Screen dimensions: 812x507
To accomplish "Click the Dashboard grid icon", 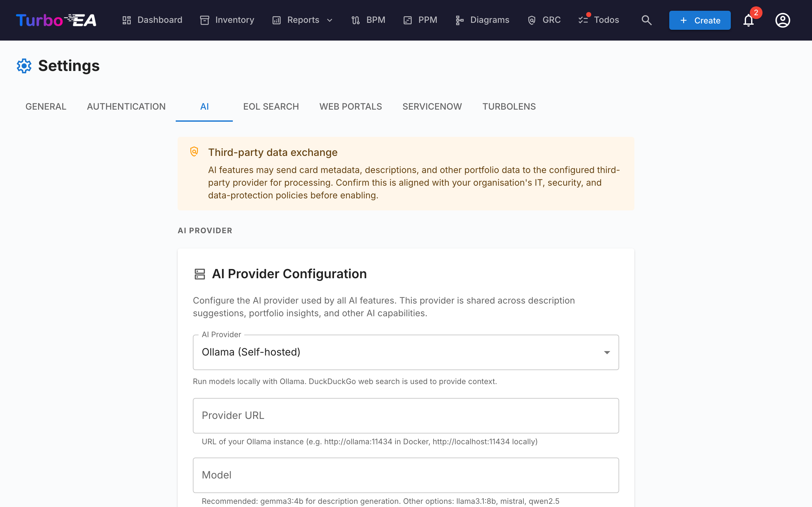I will (x=127, y=20).
